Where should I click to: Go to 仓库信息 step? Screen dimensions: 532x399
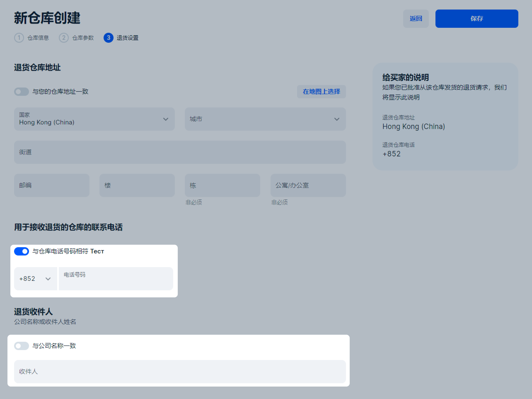(38, 38)
